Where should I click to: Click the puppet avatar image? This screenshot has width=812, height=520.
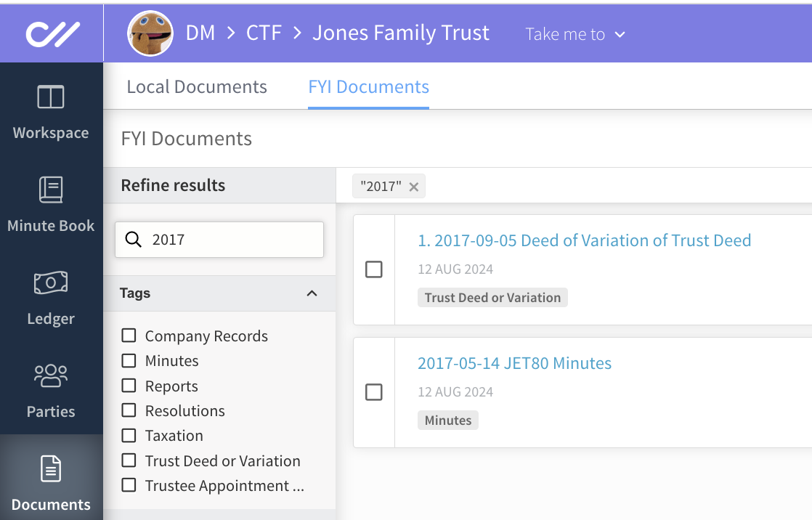(150, 33)
